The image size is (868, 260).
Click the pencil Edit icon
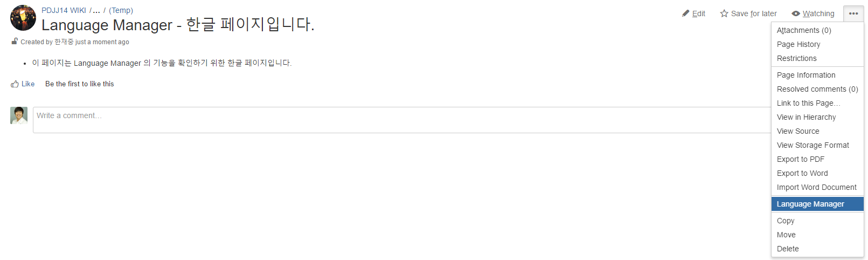(x=685, y=13)
